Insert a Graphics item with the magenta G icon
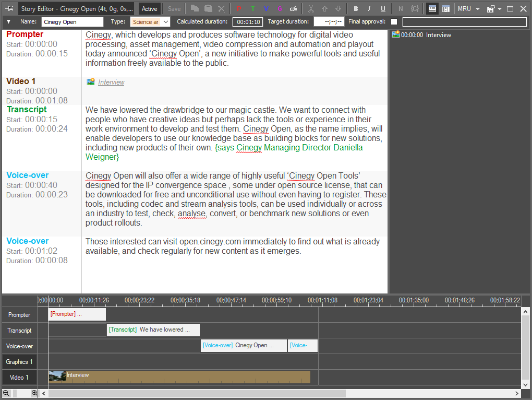532x400 pixels. click(280, 9)
